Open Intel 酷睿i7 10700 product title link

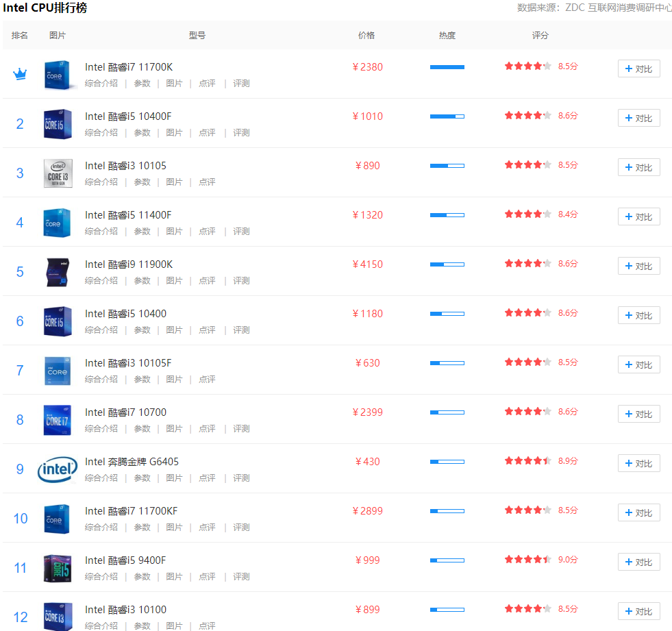(125, 412)
